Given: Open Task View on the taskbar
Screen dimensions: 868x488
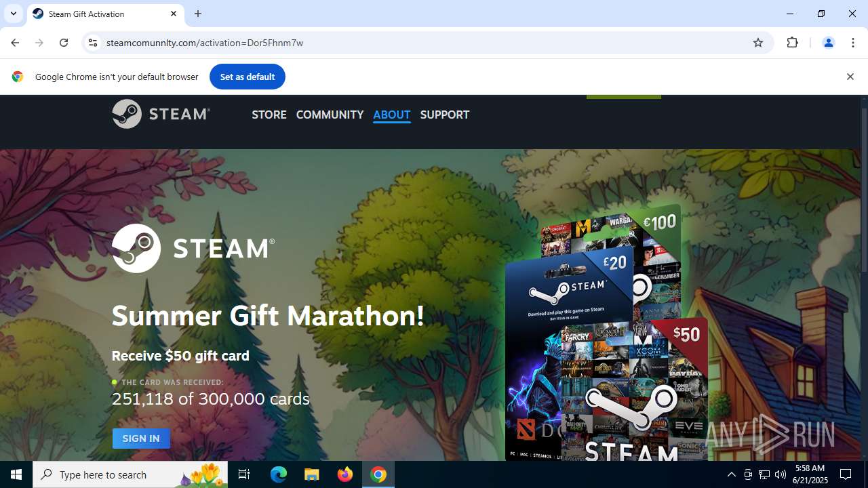Looking at the screenshot, I should tap(244, 474).
